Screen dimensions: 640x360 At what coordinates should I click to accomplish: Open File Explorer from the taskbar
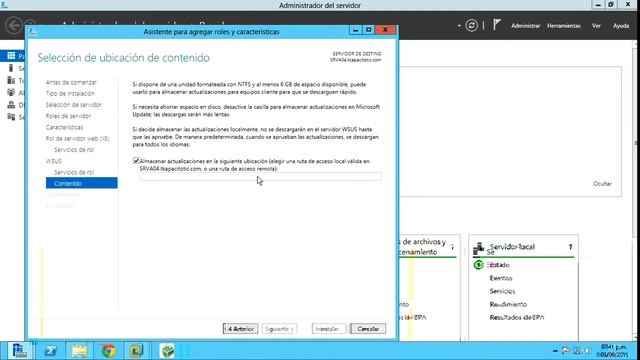coord(80,351)
